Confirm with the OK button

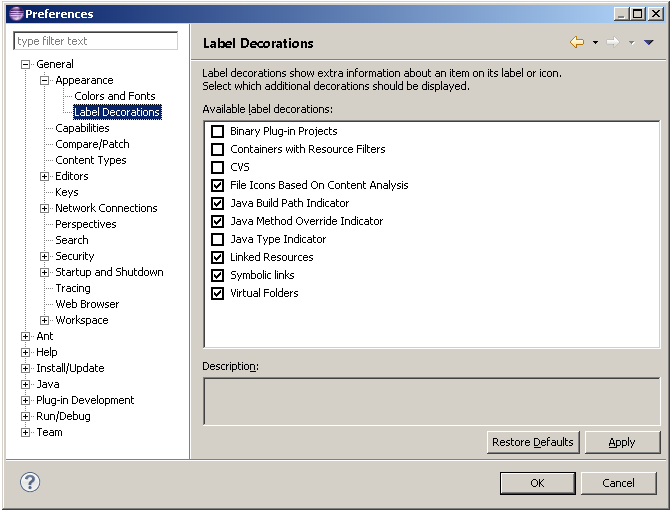click(x=537, y=483)
